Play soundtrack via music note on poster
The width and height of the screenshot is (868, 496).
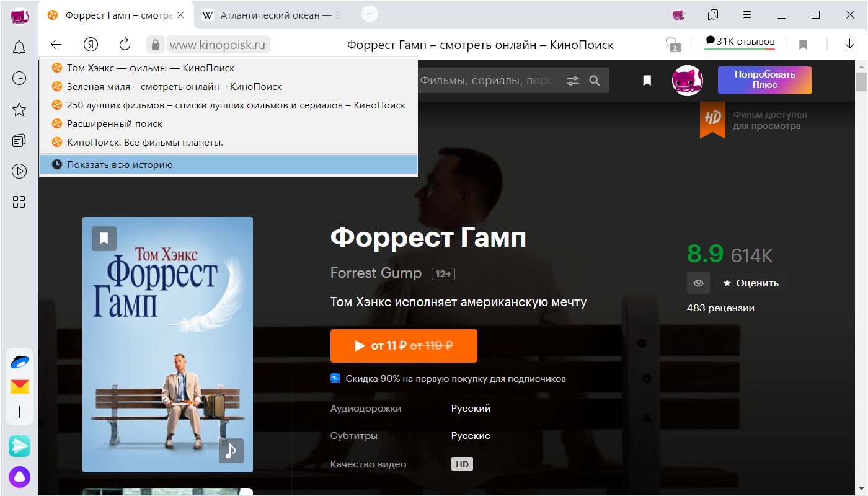(x=231, y=451)
